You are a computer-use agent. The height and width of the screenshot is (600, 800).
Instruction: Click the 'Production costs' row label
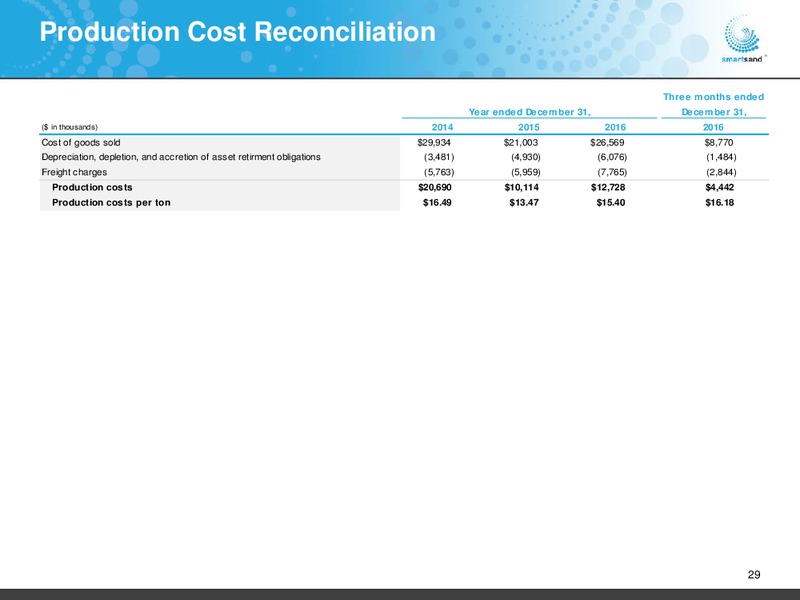pos(92,187)
